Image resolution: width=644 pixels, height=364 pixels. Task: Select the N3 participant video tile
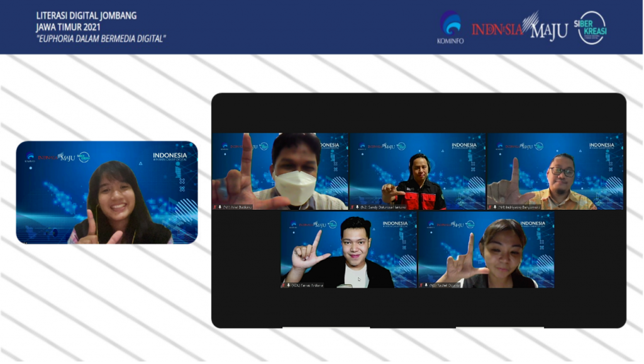555,171
